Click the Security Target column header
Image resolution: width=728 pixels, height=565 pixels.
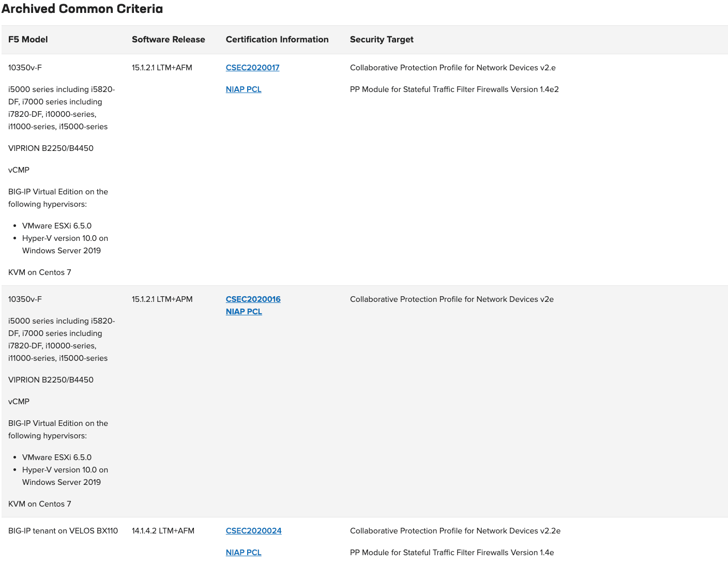click(382, 39)
